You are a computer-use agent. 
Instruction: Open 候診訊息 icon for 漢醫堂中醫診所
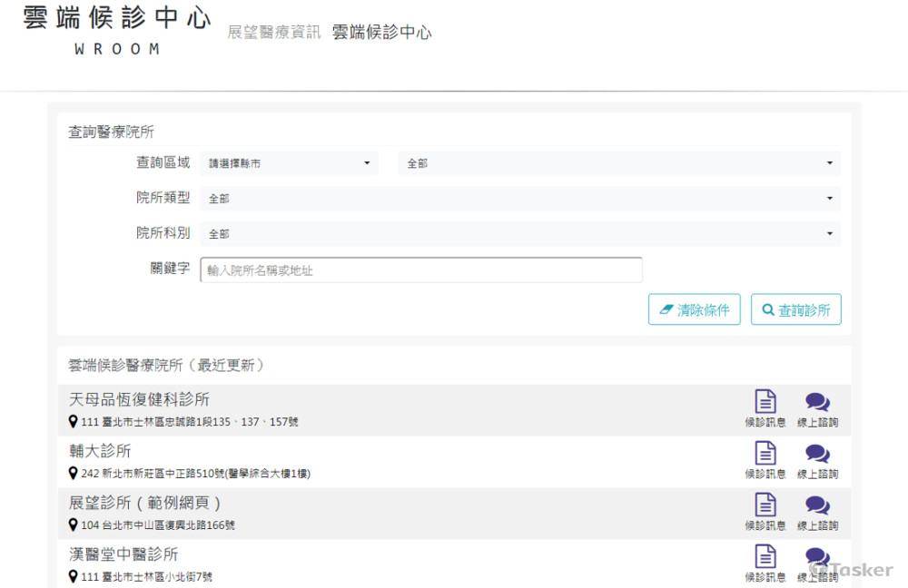pos(765,557)
